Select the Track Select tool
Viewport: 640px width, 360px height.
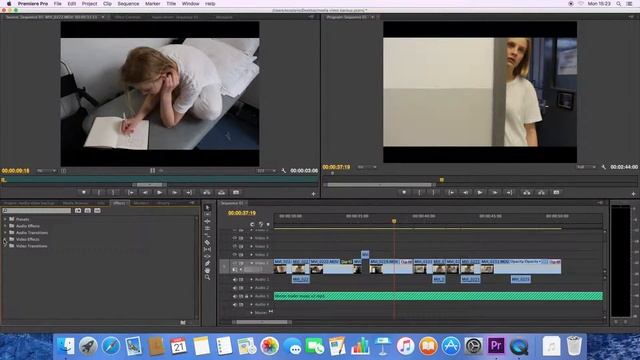(207, 215)
